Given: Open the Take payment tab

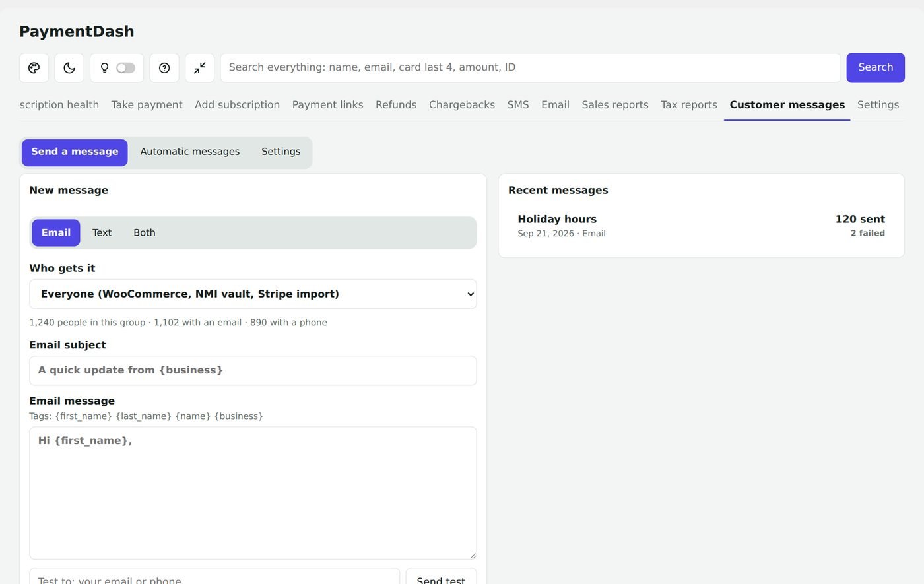Looking at the screenshot, I should tap(147, 105).
